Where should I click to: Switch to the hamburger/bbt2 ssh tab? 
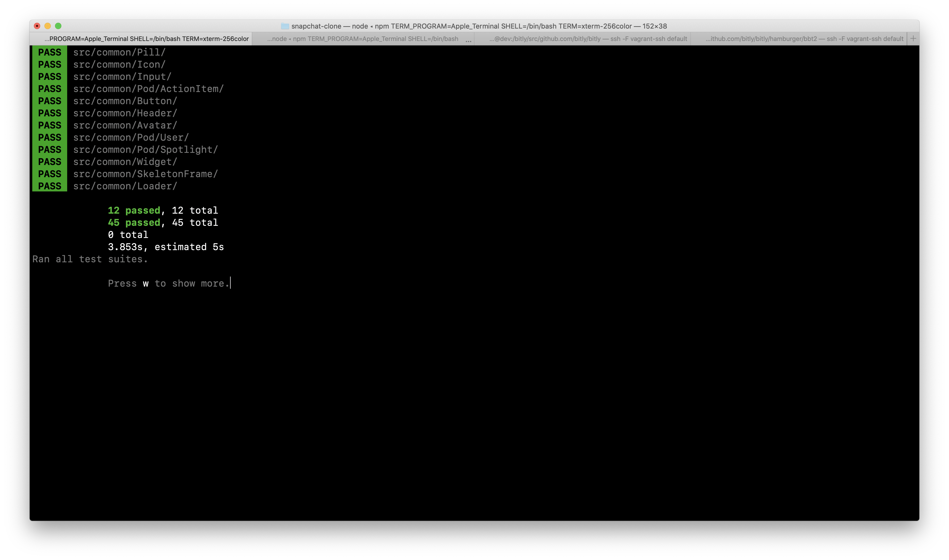coord(804,39)
